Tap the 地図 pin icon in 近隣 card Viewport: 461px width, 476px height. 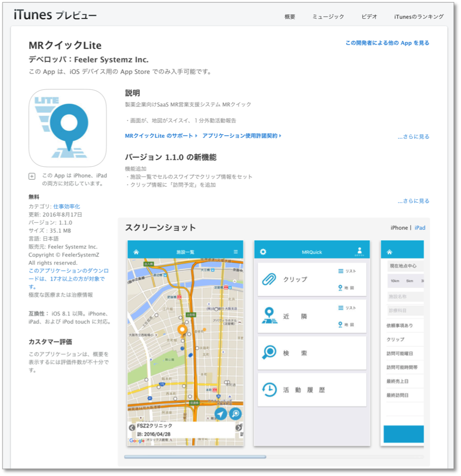pos(340,325)
